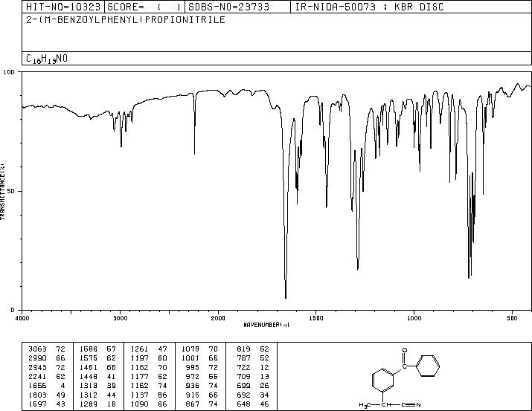The image size is (532, 411).
Task: Select the 787 peak table entry
Action: tap(243, 358)
